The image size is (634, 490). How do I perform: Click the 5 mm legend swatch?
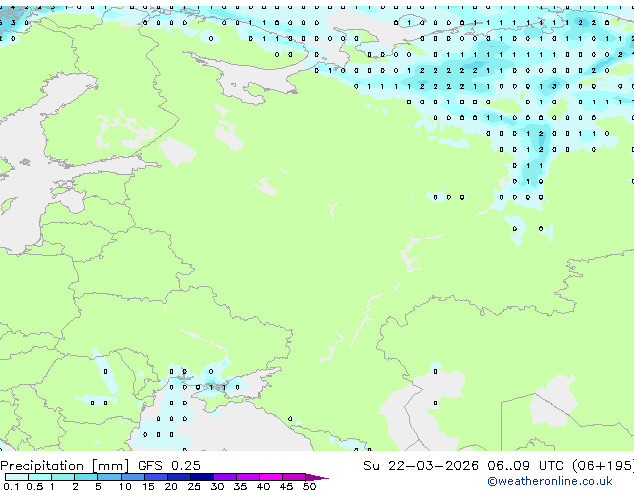click(x=109, y=477)
